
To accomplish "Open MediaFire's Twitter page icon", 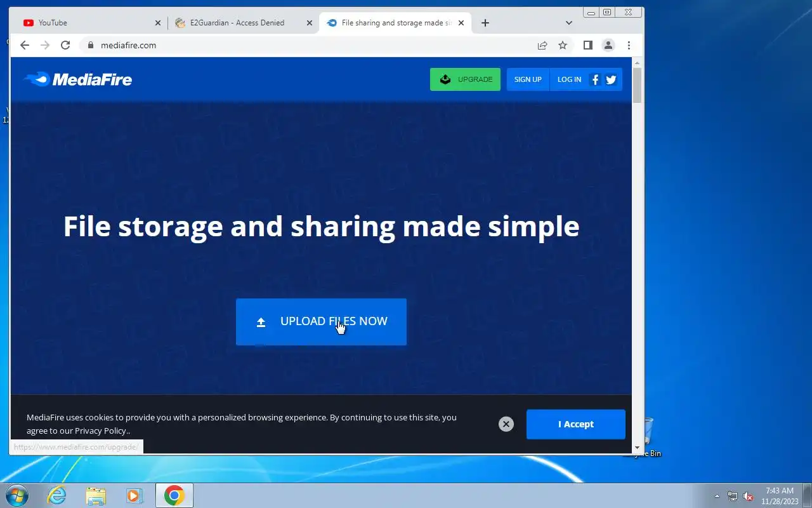I will [x=611, y=79].
